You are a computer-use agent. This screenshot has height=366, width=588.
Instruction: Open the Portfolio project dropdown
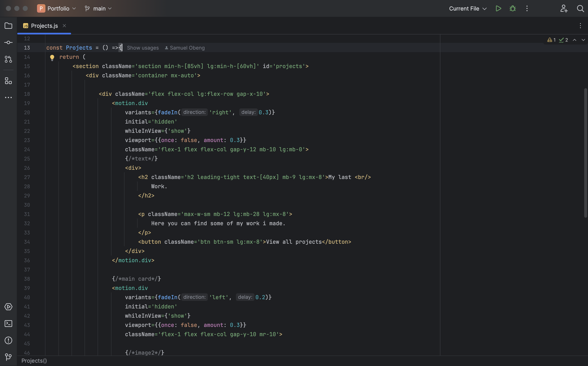[x=57, y=8]
